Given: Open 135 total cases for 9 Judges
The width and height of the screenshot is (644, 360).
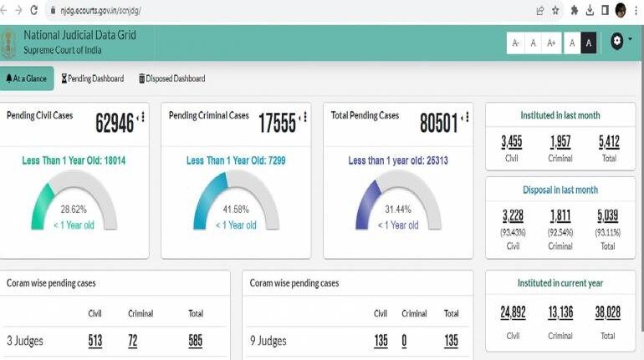Looking at the screenshot, I should (451, 341).
